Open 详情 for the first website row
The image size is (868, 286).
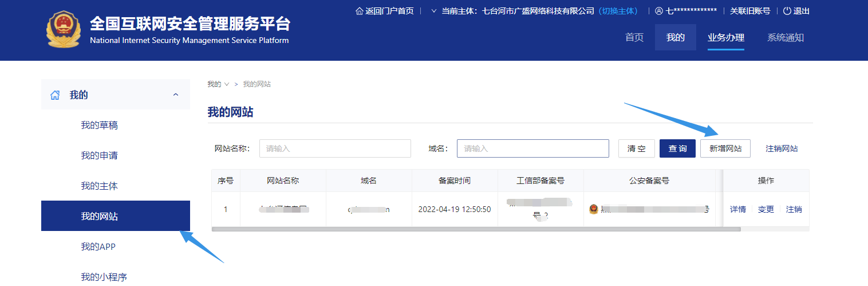tap(737, 209)
